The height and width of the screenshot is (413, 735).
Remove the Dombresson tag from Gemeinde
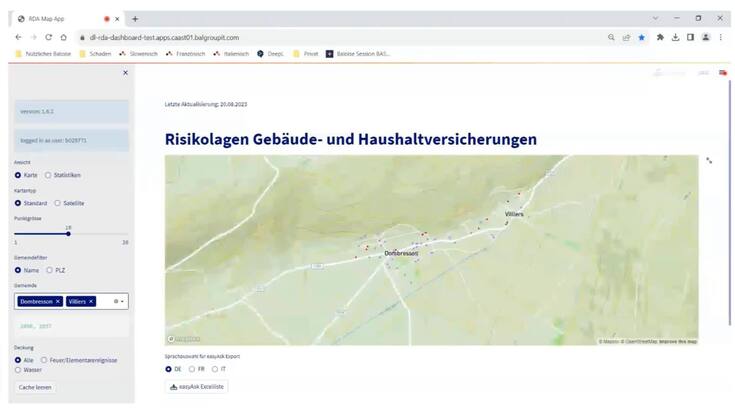58,301
